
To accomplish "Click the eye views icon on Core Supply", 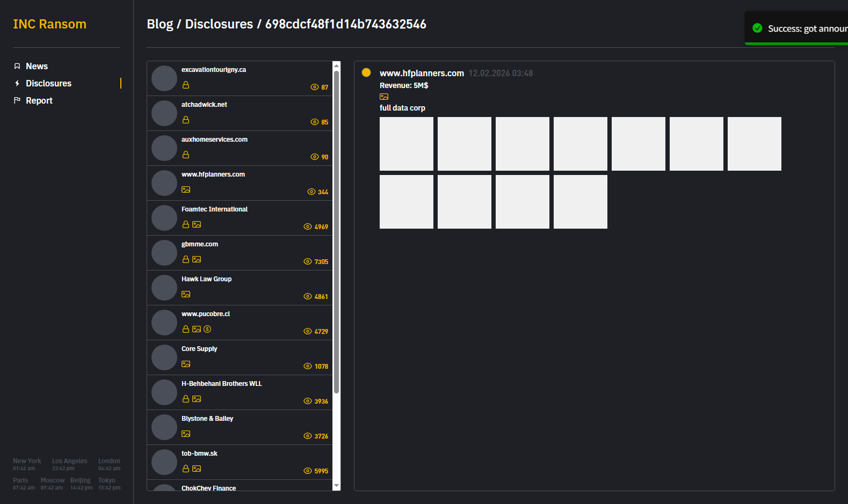I will pyautogui.click(x=308, y=366).
